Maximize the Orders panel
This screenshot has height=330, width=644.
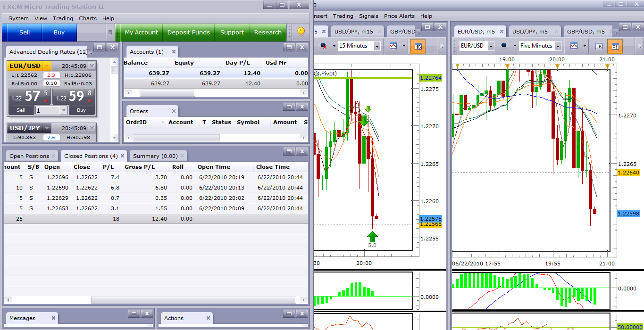point(289,106)
